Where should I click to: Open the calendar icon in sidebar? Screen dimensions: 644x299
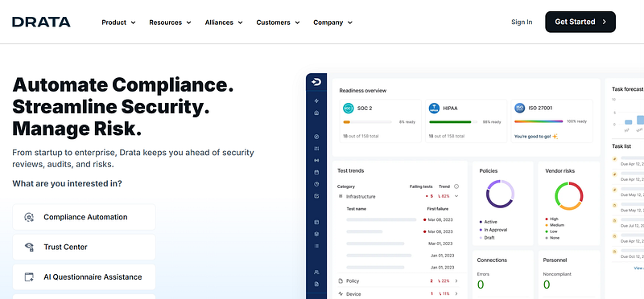pyautogui.click(x=316, y=172)
